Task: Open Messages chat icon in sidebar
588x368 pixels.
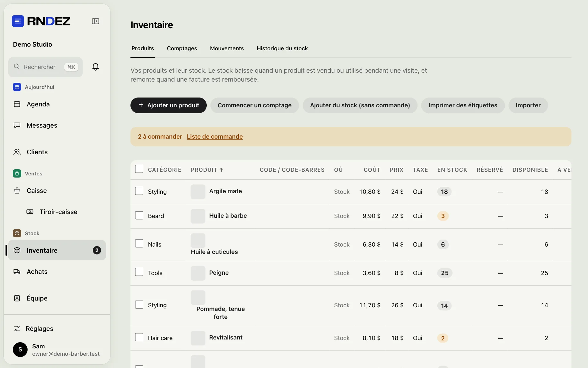Action: (x=17, y=125)
